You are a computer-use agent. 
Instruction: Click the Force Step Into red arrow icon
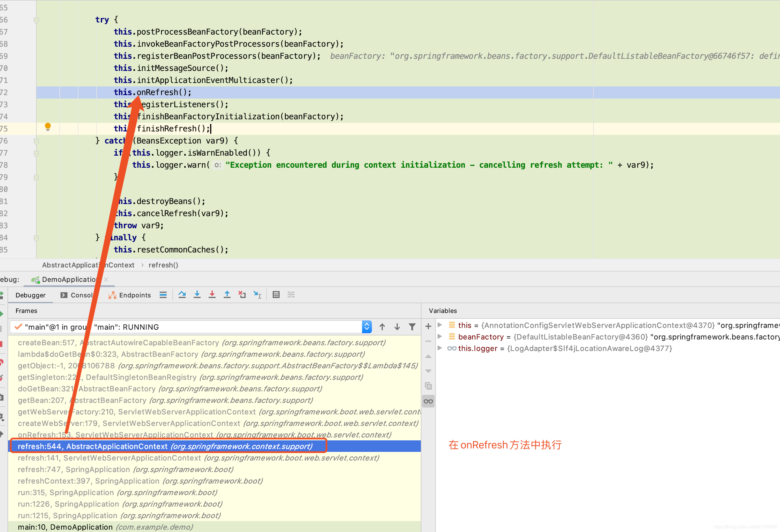[x=212, y=294]
